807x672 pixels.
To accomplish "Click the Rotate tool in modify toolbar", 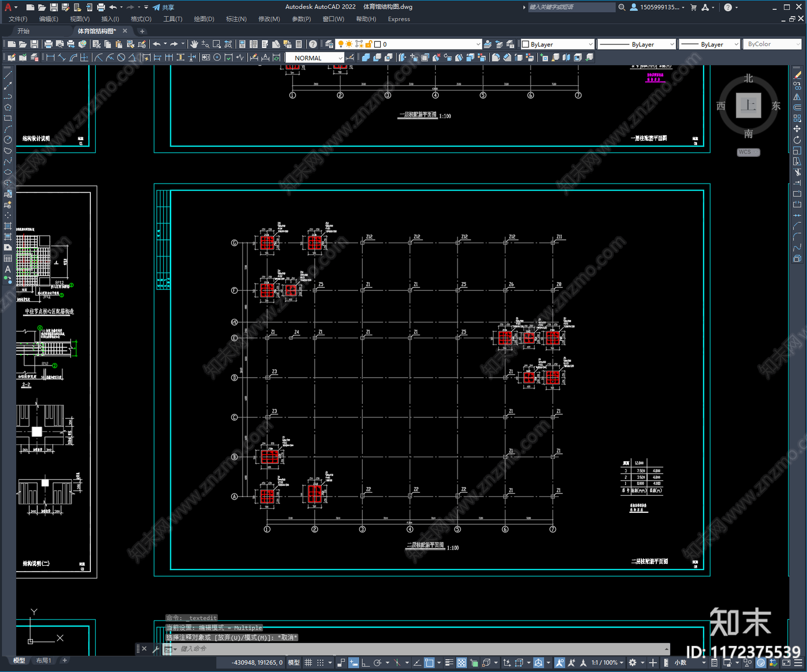I will click(x=797, y=140).
